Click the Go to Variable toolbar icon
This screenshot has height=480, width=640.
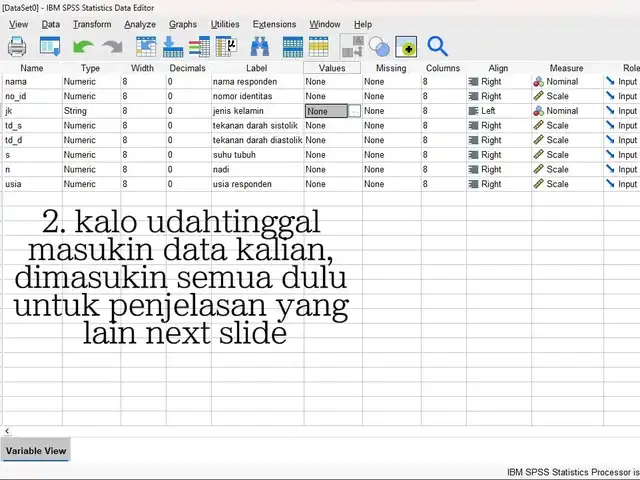173,46
